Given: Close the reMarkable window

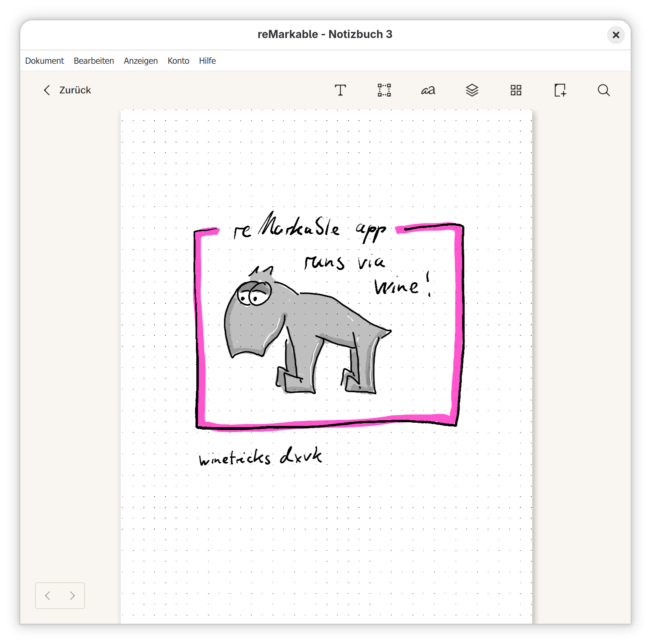Looking at the screenshot, I should 616,35.
